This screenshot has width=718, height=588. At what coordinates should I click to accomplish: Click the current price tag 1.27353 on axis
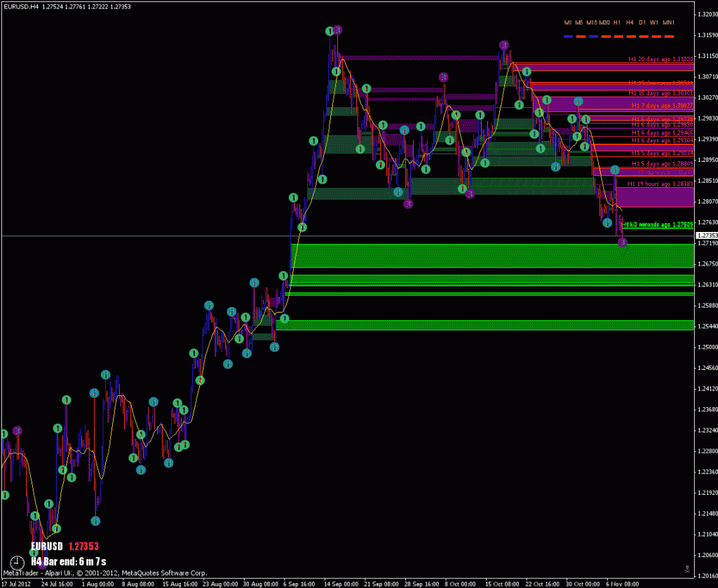coord(707,235)
